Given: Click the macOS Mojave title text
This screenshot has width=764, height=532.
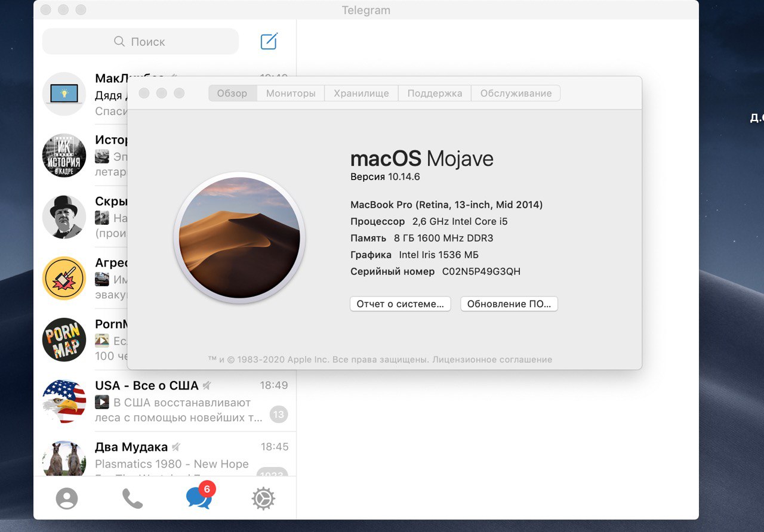Looking at the screenshot, I should pyautogui.click(x=422, y=159).
